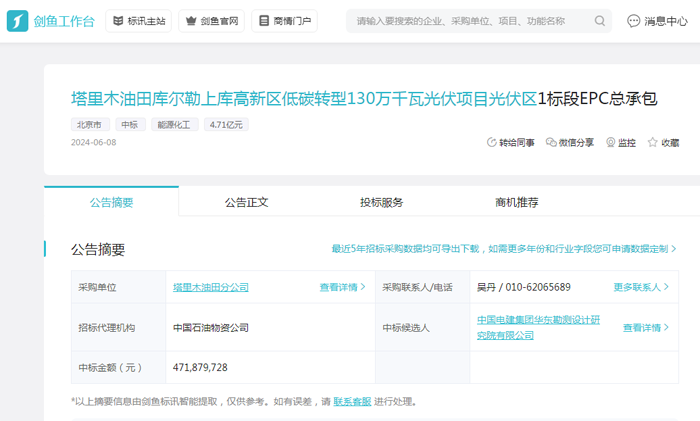Open 消息中心 message center
This screenshot has height=421, width=700.
coord(657,21)
